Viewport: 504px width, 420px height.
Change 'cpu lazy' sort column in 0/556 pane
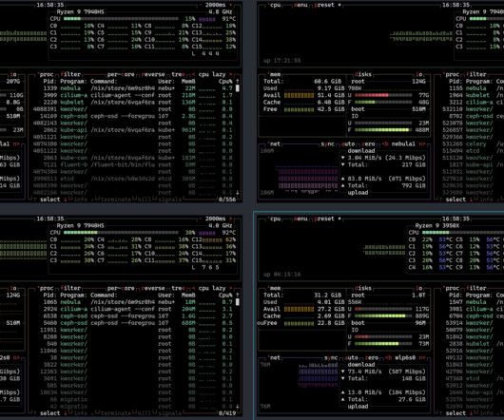(x=212, y=74)
